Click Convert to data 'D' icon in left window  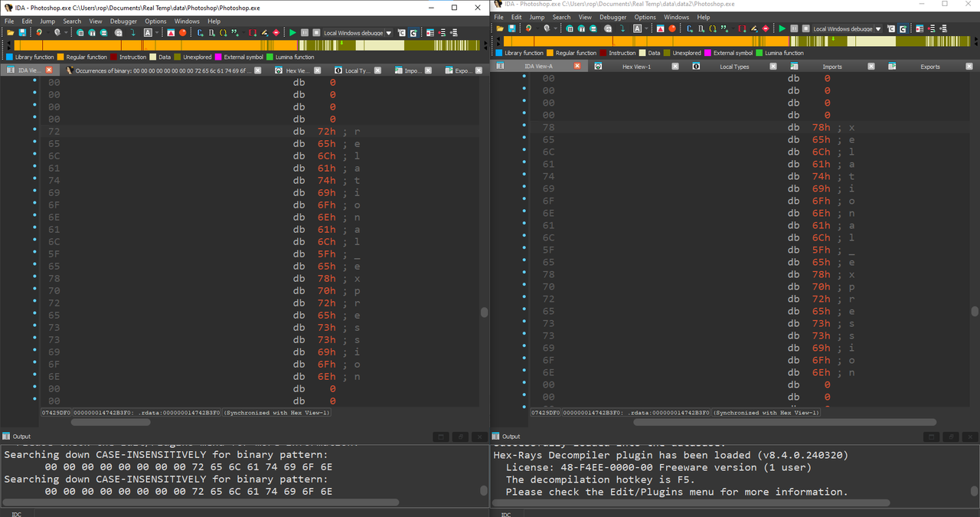click(211, 33)
